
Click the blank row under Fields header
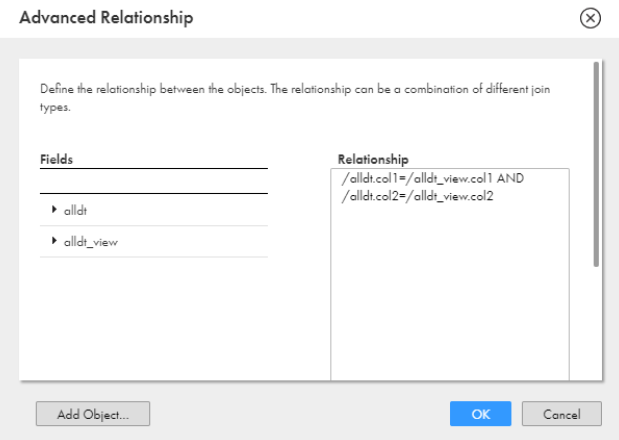click(154, 181)
